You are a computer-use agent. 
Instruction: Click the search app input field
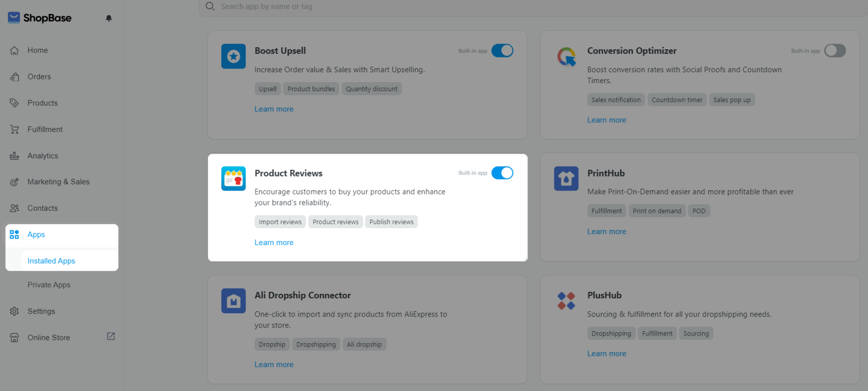[x=534, y=7]
